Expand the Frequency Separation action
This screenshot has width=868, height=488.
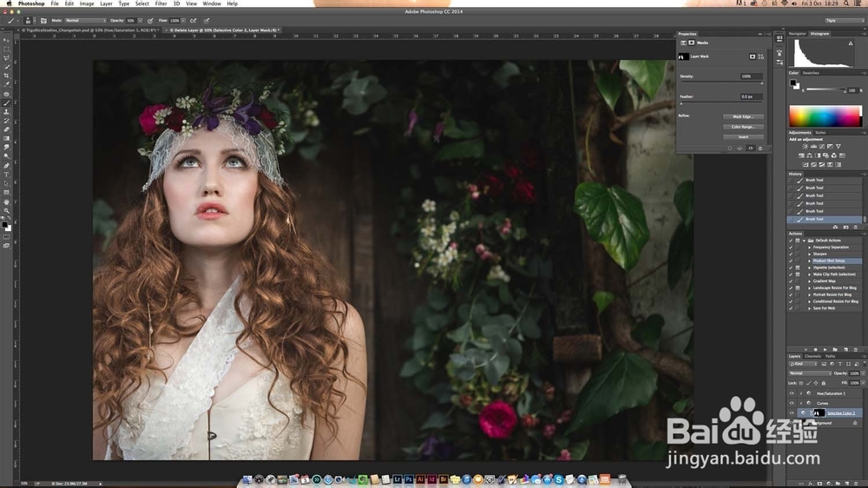809,247
